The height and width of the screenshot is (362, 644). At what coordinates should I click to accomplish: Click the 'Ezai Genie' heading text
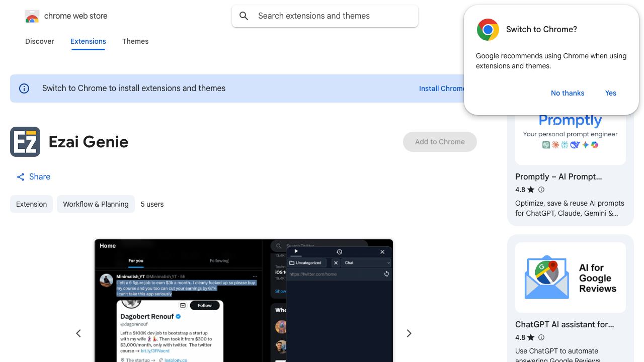click(x=89, y=142)
